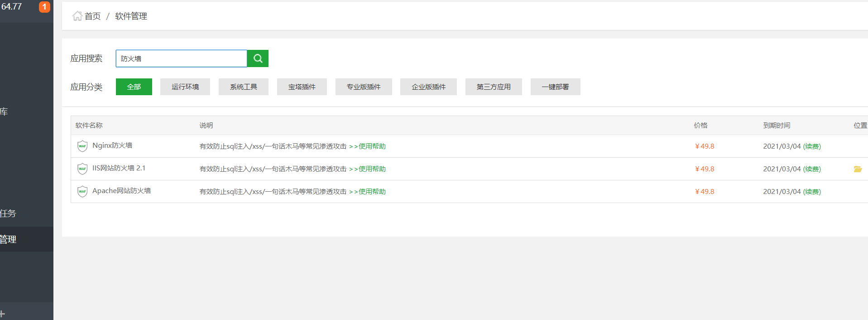Click the 说明 column header
Viewport: 868px width, 320px height.
pyautogui.click(x=206, y=126)
